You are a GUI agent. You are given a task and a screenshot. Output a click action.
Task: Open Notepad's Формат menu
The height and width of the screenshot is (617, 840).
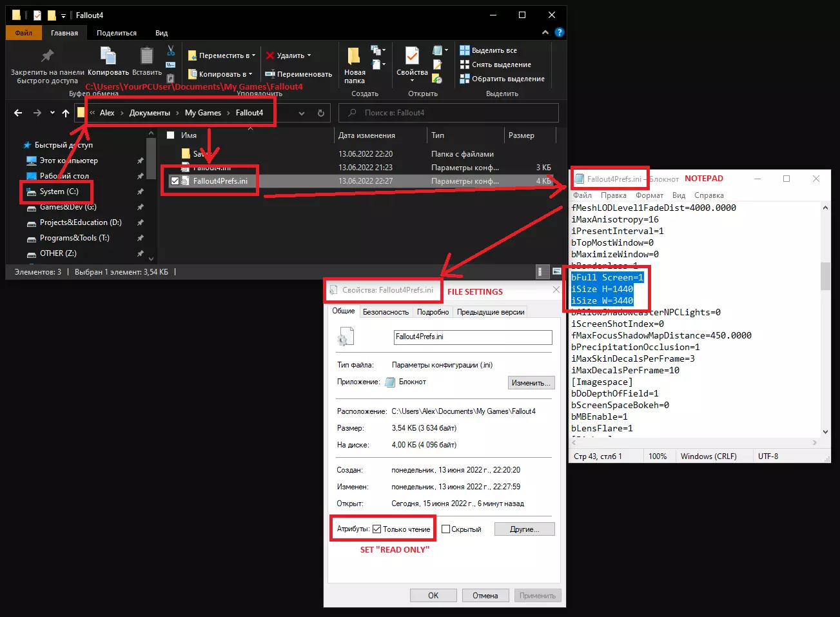point(649,195)
